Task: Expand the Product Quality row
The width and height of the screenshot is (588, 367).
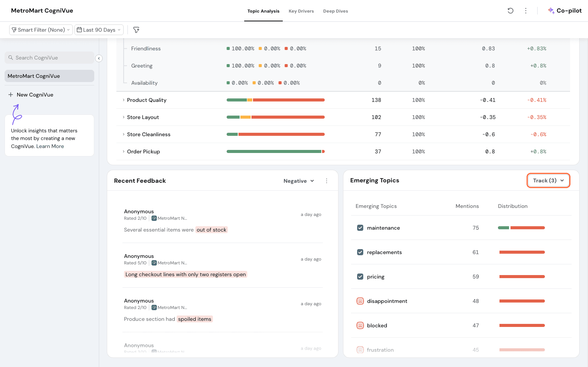Action: point(124,100)
